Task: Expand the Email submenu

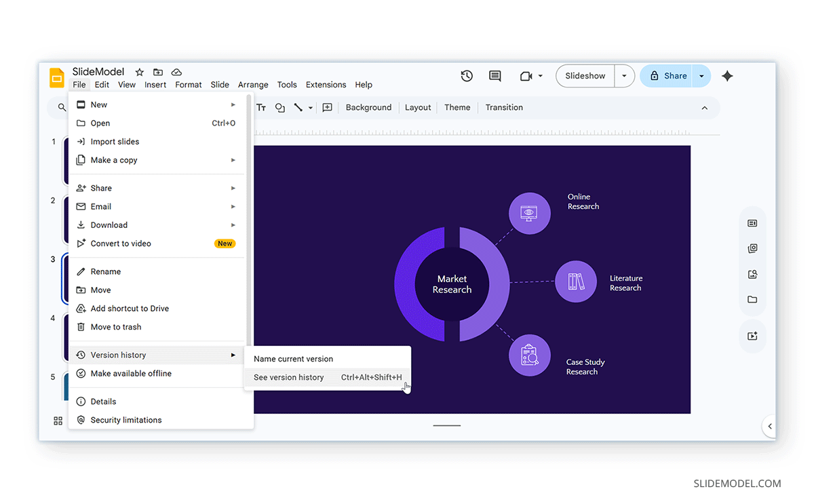Action: pos(233,206)
